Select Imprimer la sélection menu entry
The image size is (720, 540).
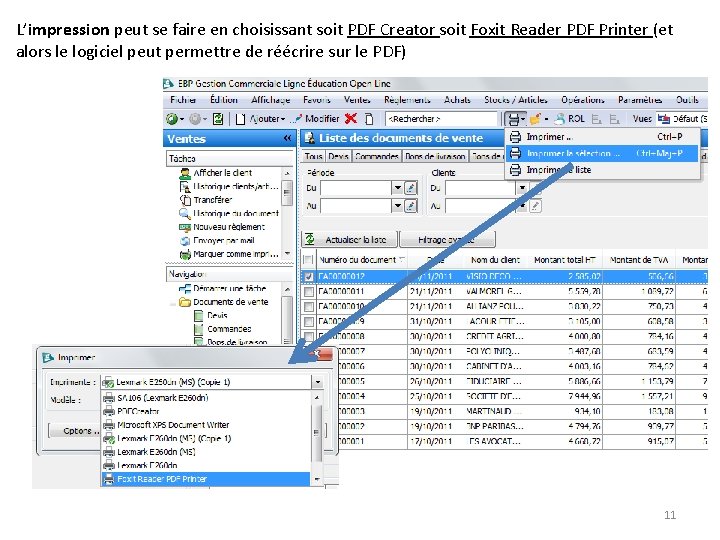point(602,153)
